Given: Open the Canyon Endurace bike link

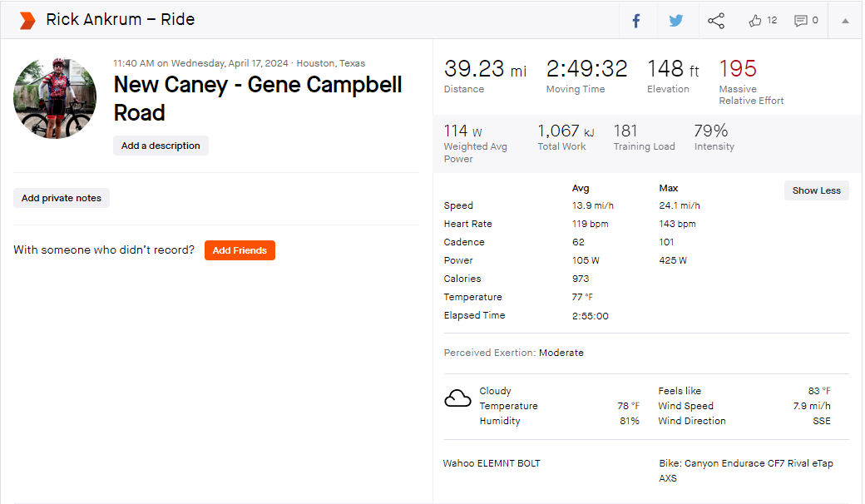Looking at the screenshot, I should [x=746, y=471].
